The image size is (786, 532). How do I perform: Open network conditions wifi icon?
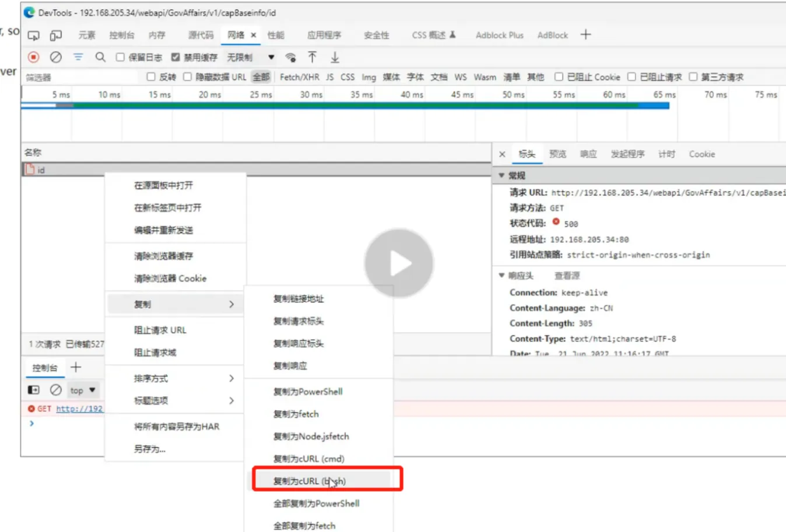pos(290,57)
